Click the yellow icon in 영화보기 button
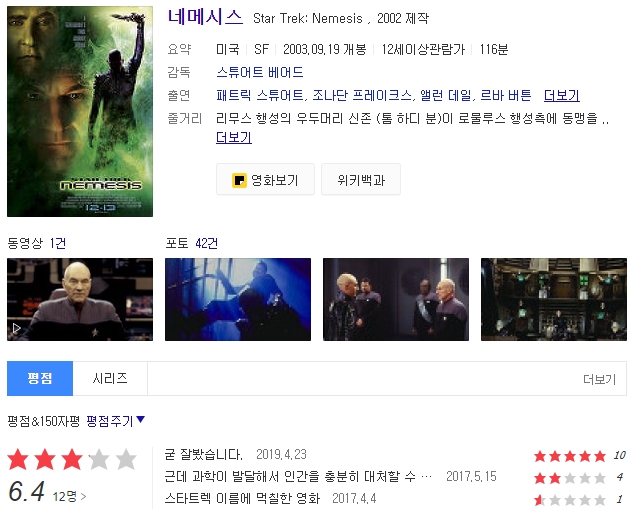The image size is (634, 514). 239,180
